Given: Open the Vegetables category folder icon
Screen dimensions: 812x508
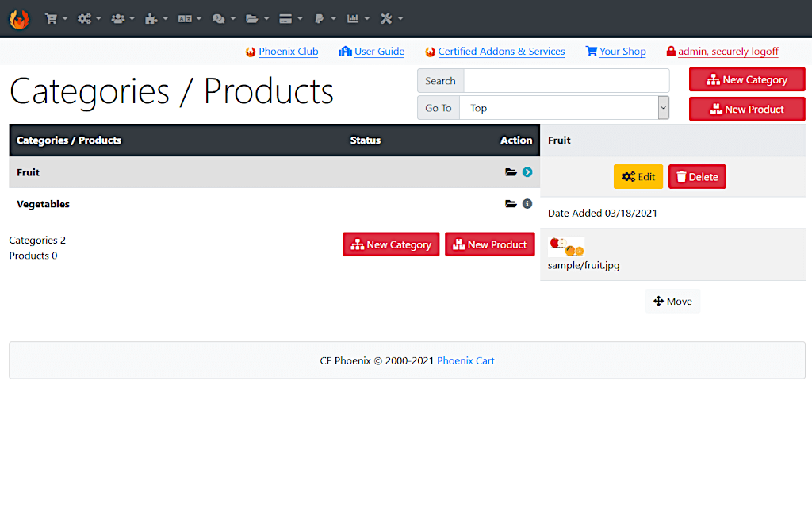Looking at the screenshot, I should coord(511,204).
